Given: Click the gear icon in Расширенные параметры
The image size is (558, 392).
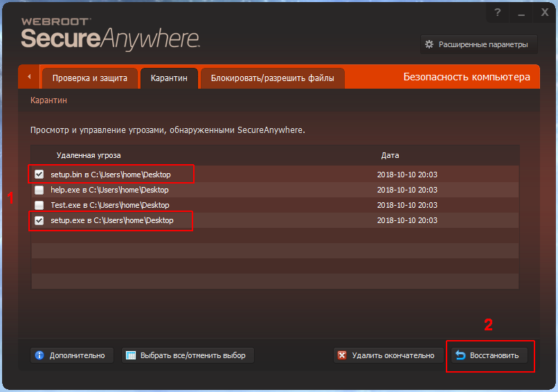Looking at the screenshot, I should tap(429, 44).
